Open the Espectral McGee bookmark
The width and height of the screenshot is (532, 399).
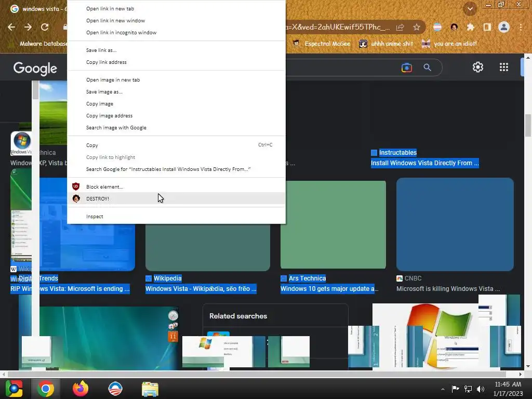click(321, 44)
